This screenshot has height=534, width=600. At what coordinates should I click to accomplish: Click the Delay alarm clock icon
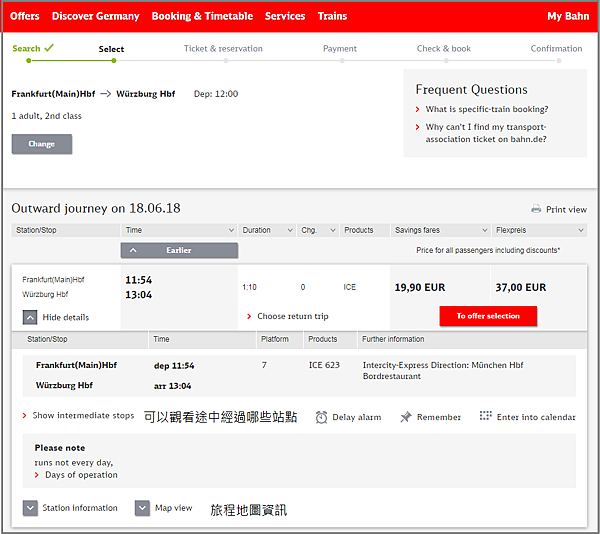(x=321, y=417)
